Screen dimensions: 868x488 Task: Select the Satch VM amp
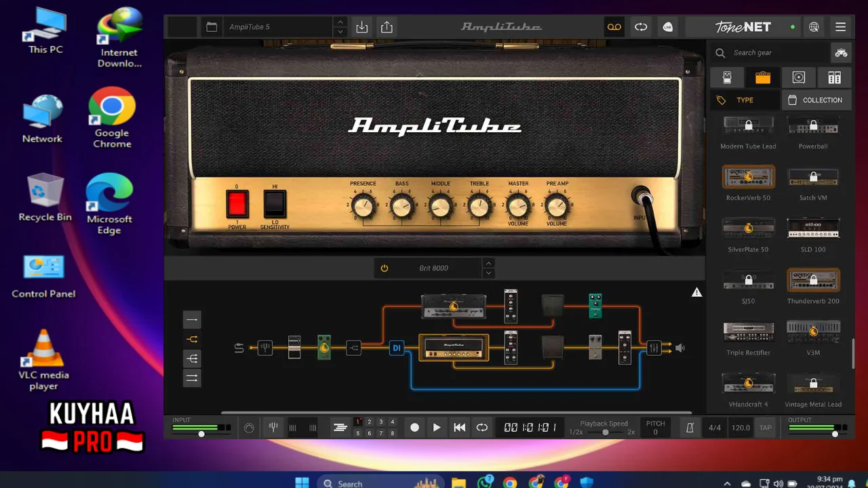click(813, 183)
